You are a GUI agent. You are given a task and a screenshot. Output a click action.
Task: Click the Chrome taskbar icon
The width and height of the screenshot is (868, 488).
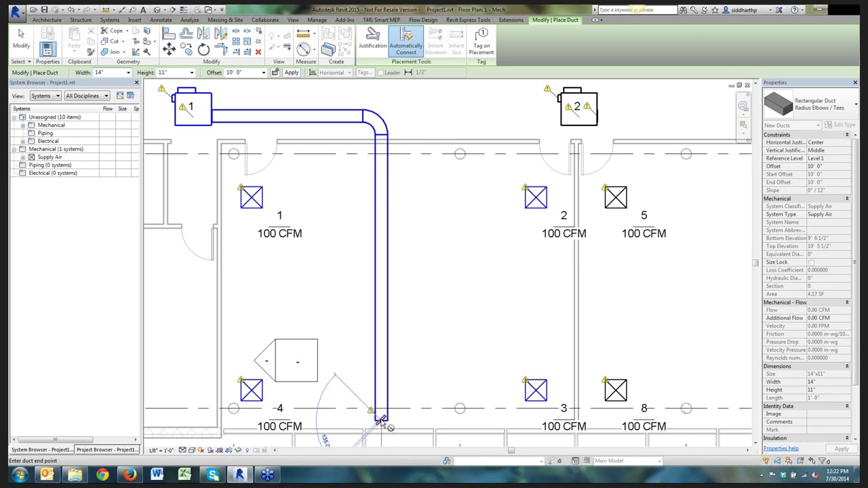102,474
